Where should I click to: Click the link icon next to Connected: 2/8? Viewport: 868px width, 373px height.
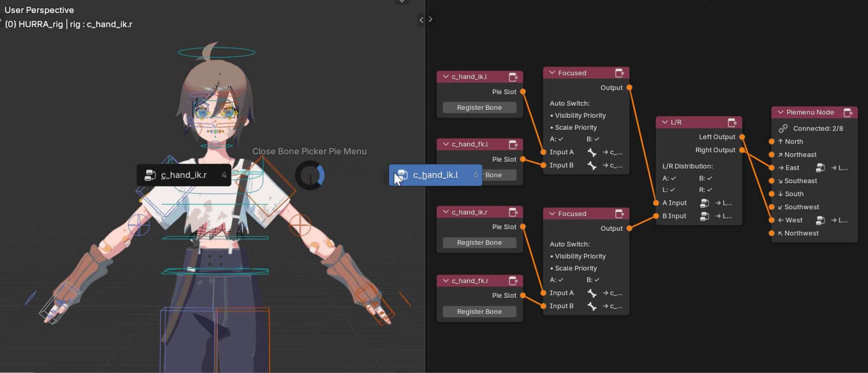pos(783,129)
